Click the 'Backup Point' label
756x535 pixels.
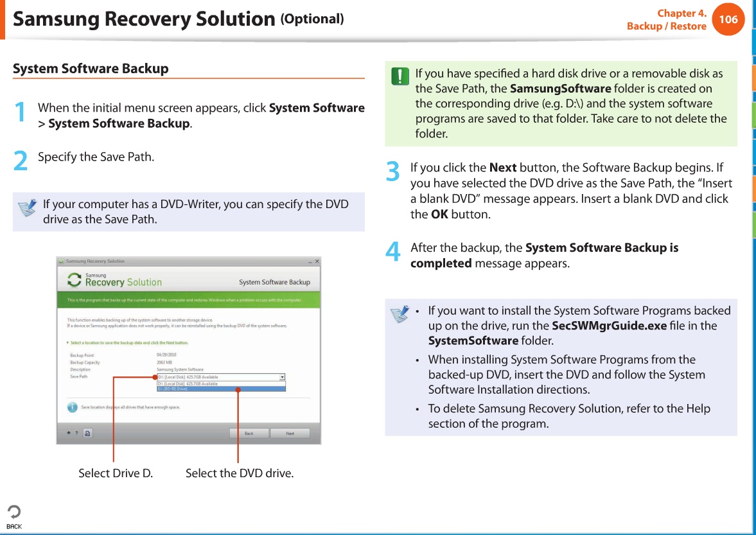[x=82, y=355]
